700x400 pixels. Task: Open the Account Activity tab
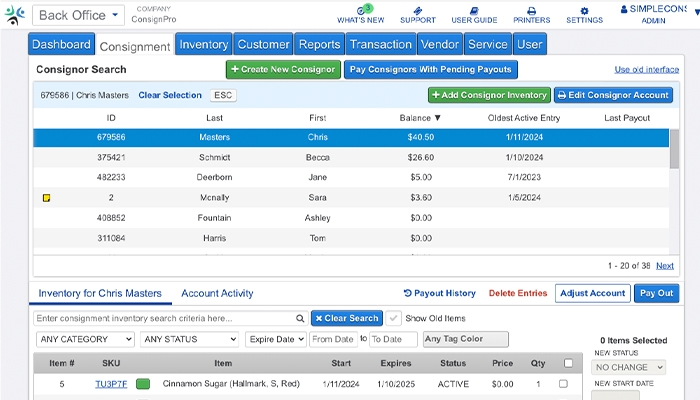217,293
